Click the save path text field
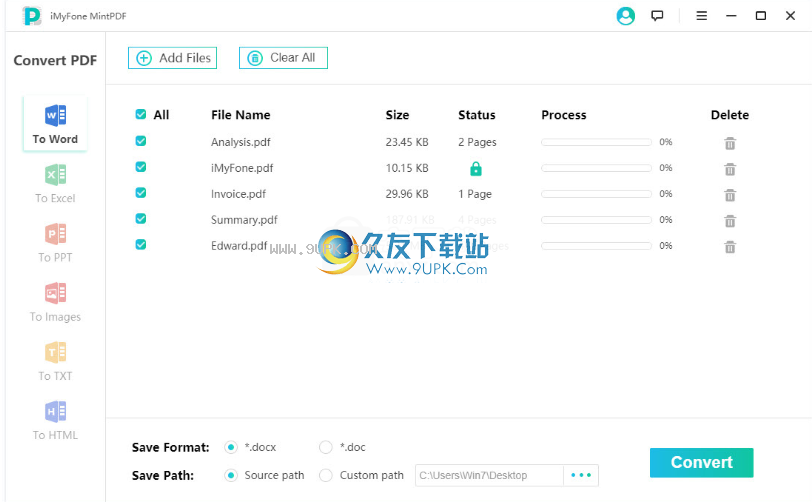 click(489, 475)
